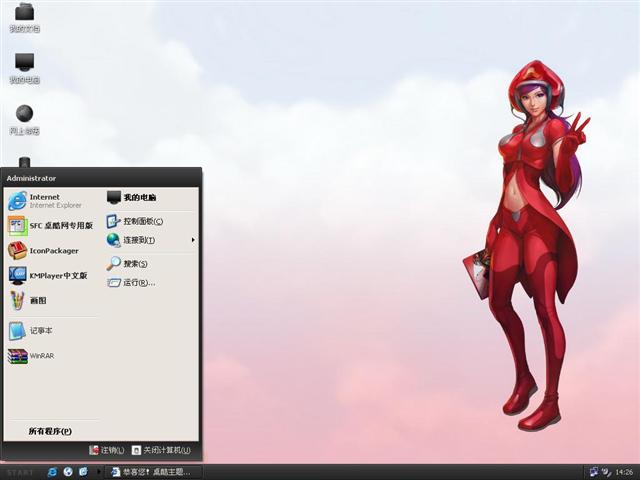Viewport: 640px width, 480px height.
Task: Expand the 连接到(T) submenu
Action: point(150,240)
